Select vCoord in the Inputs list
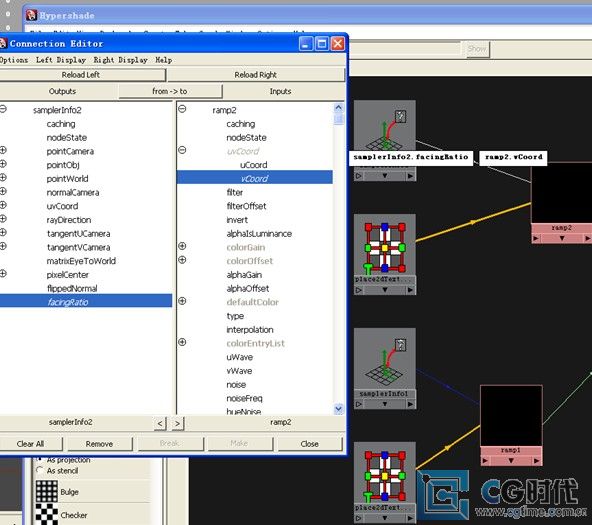This screenshot has width=592, height=525. click(x=255, y=178)
